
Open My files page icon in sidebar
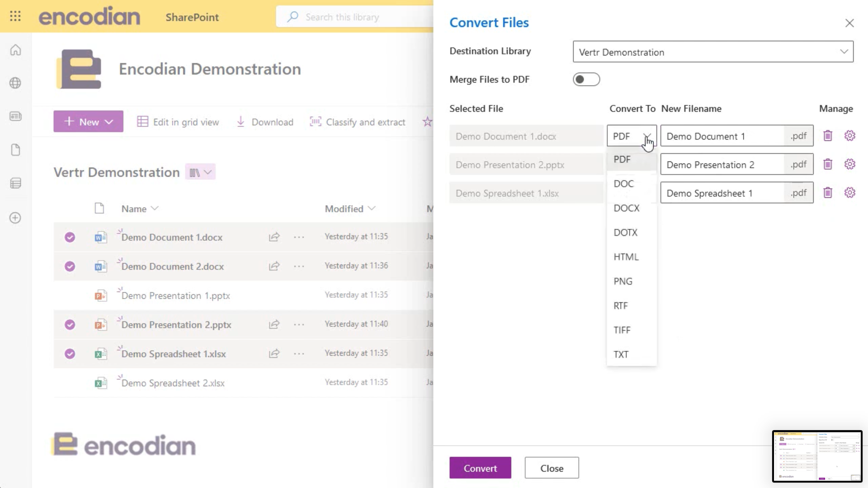click(15, 150)
